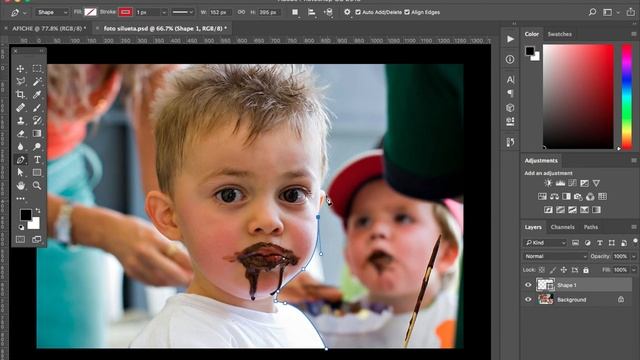The height and width of the screenshot is (360, 640).
Task: Select the Rectangle shape tool
Action: [x=37, y=172]
